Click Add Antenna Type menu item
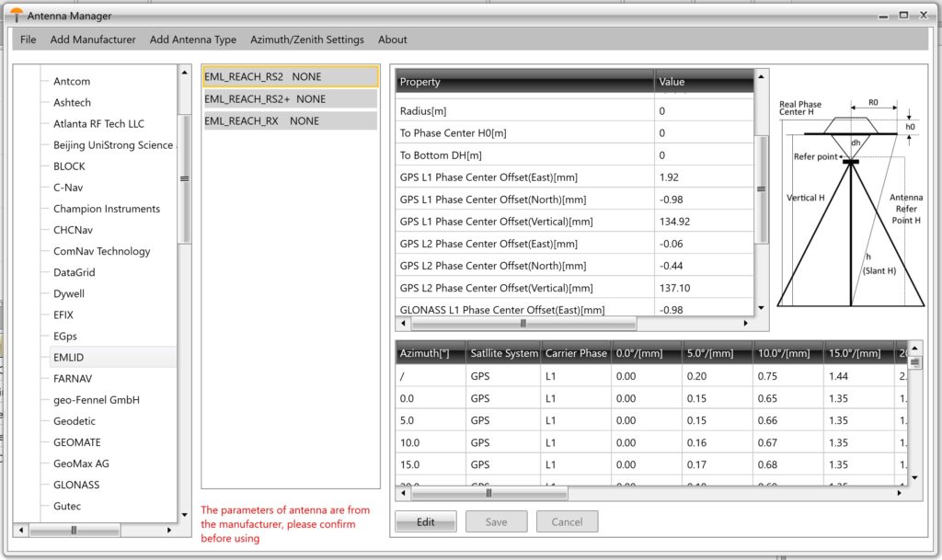The height and width of the screenshot is (560, 942). [x=193, y=40]
